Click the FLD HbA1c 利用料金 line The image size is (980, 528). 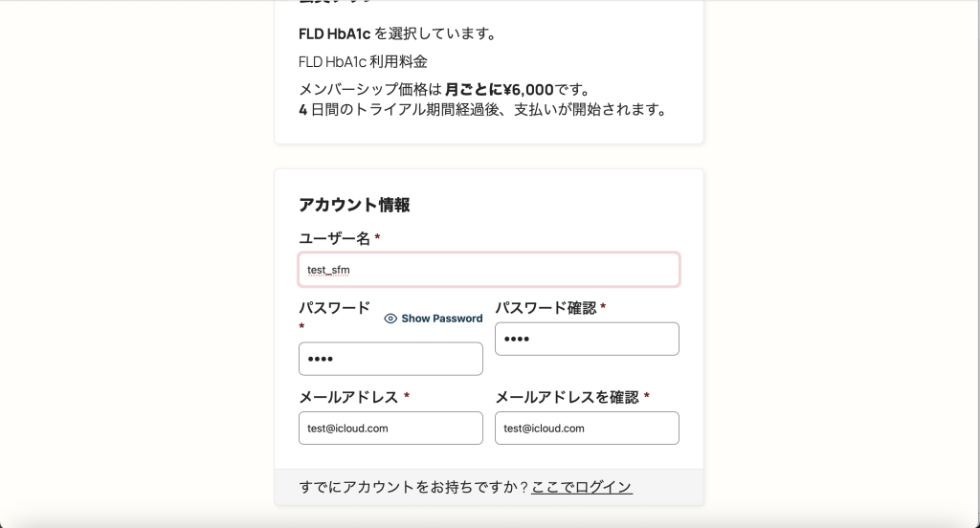363,62
